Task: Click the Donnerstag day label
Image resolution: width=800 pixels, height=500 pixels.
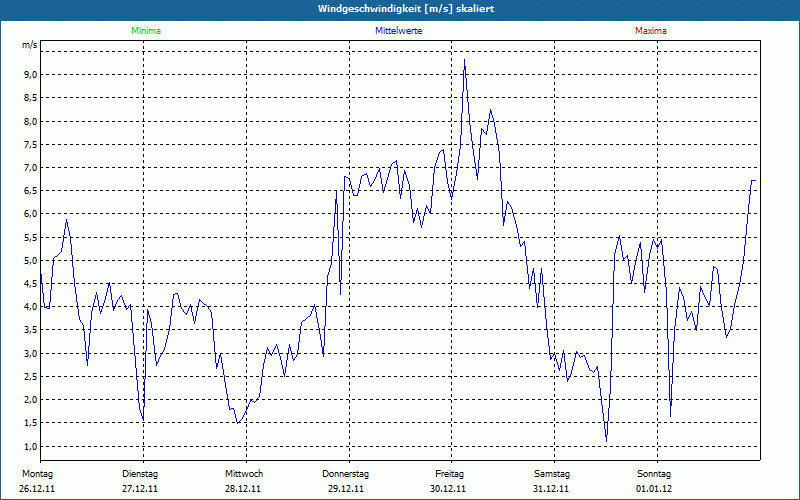Action: point(345,474)
